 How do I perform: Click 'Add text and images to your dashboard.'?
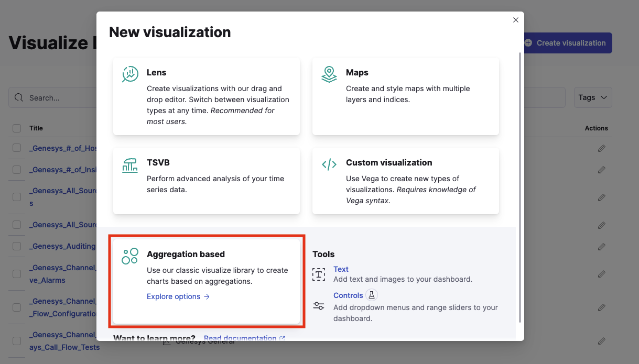(x=403, y=279)
